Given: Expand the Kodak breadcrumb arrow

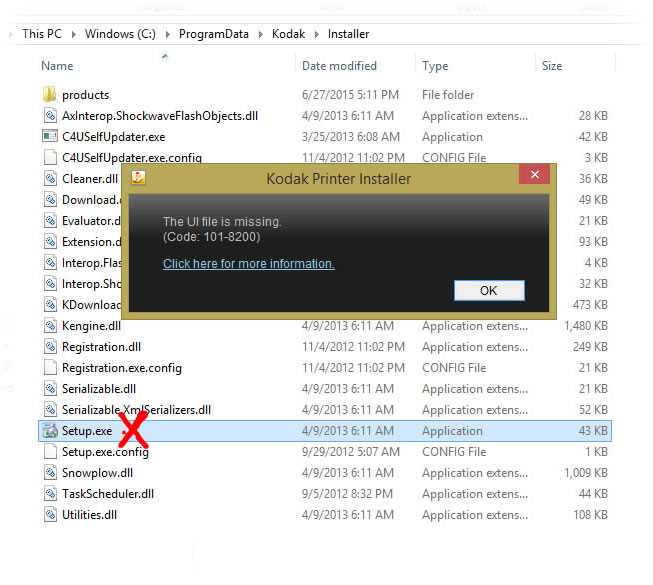Looking at the screenshot, I should pos(318,34).
